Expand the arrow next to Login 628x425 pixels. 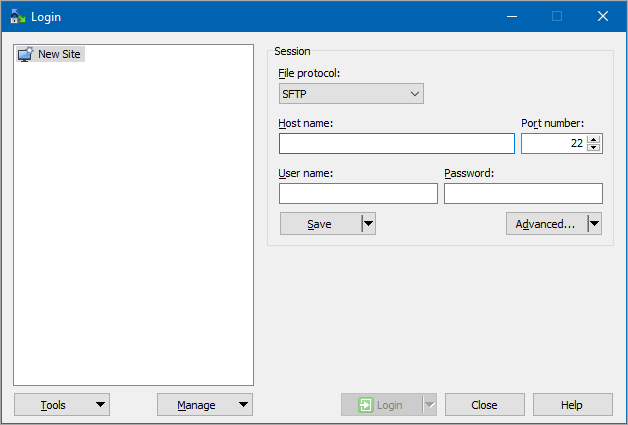[430, 405]
